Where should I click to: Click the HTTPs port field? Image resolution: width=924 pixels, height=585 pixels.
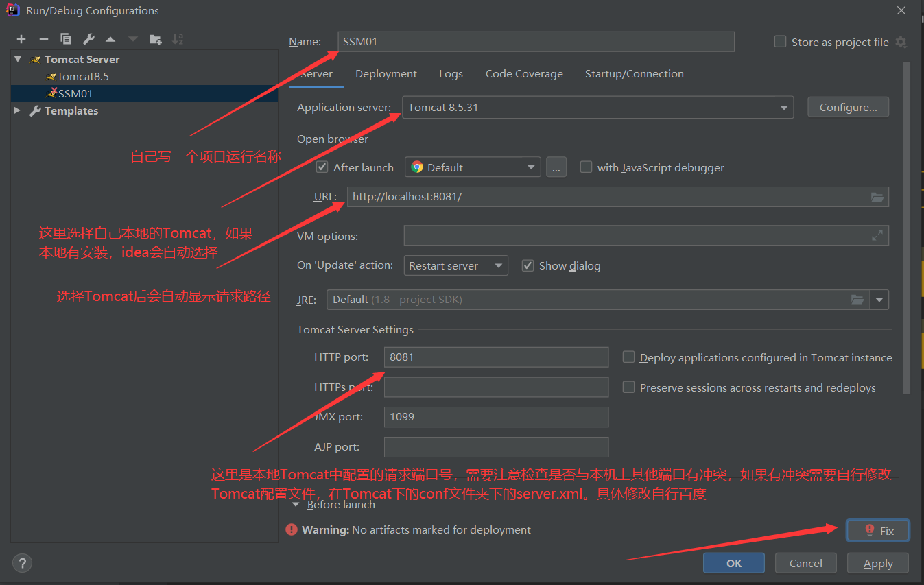tap(496, 387)
